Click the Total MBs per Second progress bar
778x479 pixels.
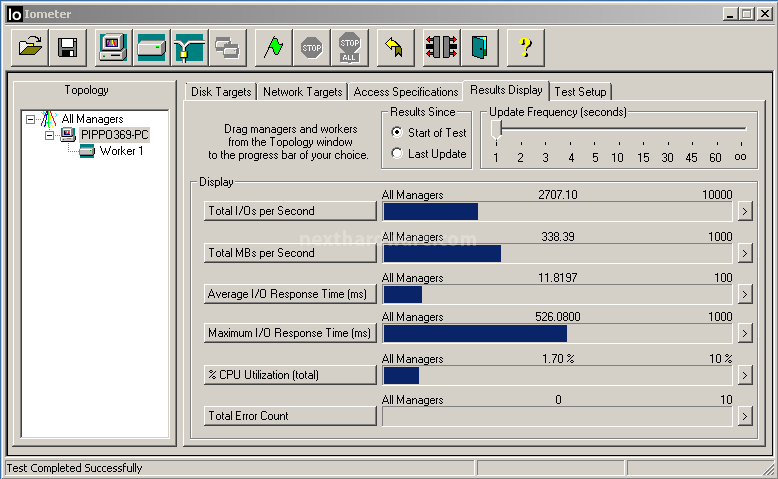[557, 254]
